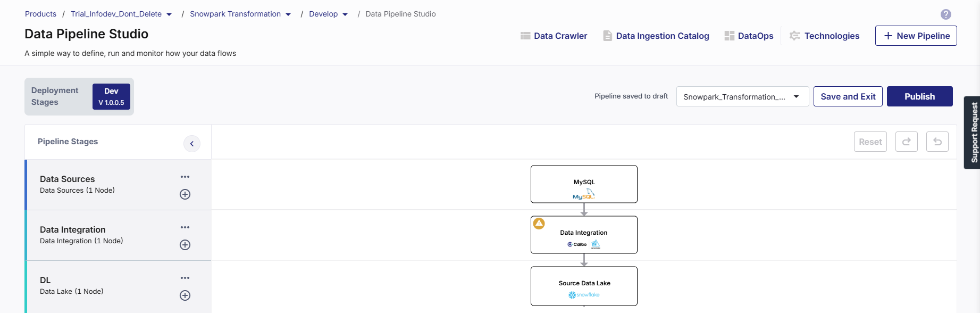Click the redo arrow button
Image resolution: width=980 pixels, height=313 pixels.
coord(907,142)
